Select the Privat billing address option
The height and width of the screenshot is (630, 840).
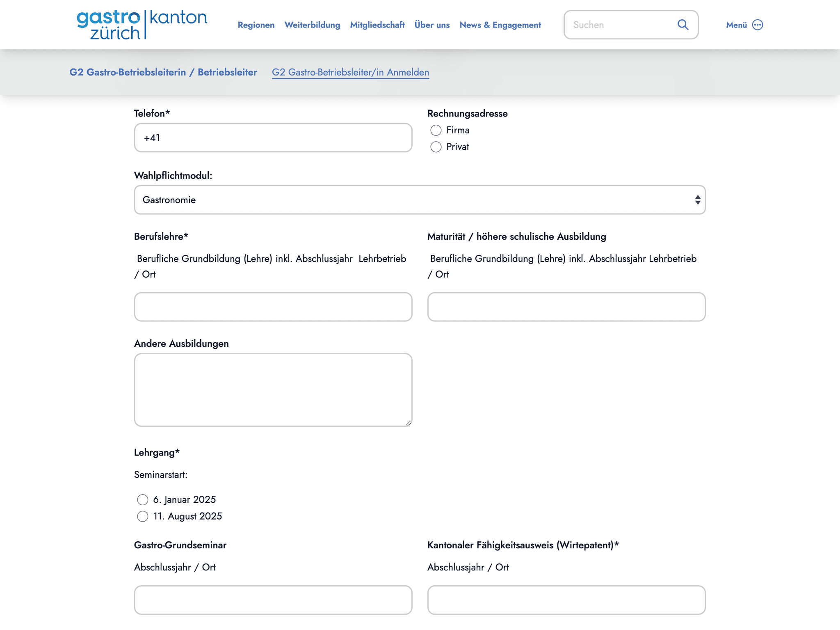tap(436, 147)
